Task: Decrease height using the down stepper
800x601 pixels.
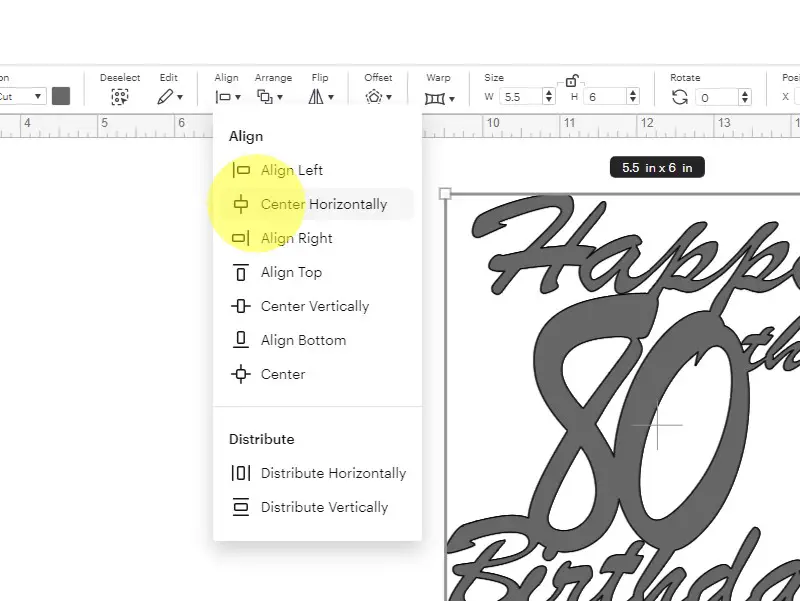Action: pos(633,100)
